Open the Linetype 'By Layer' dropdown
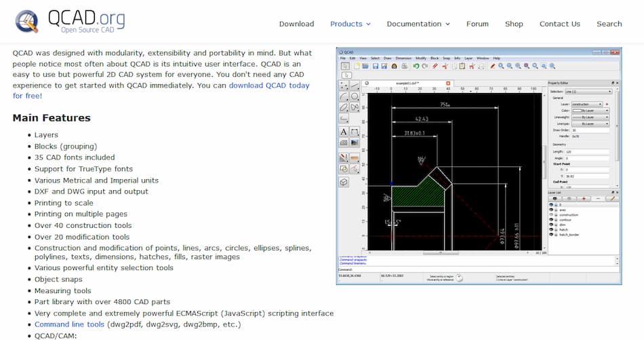Screen dimensions: 644x340 click(590, 124)
